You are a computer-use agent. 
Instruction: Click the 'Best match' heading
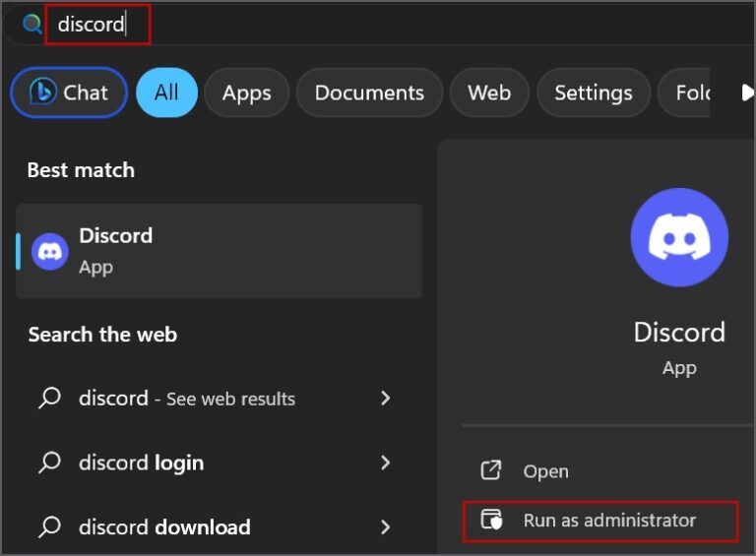pos(81,170)
